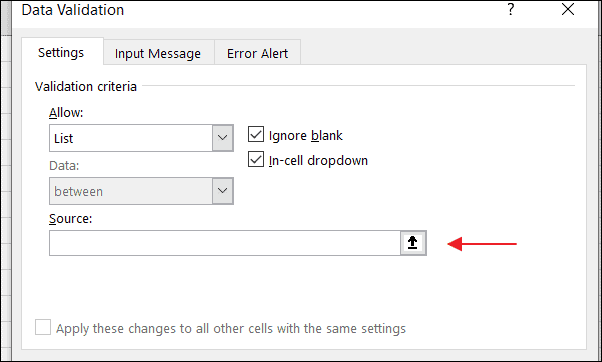Switch to the Input Message tab
602x362 pixels.
coord(158,53)
